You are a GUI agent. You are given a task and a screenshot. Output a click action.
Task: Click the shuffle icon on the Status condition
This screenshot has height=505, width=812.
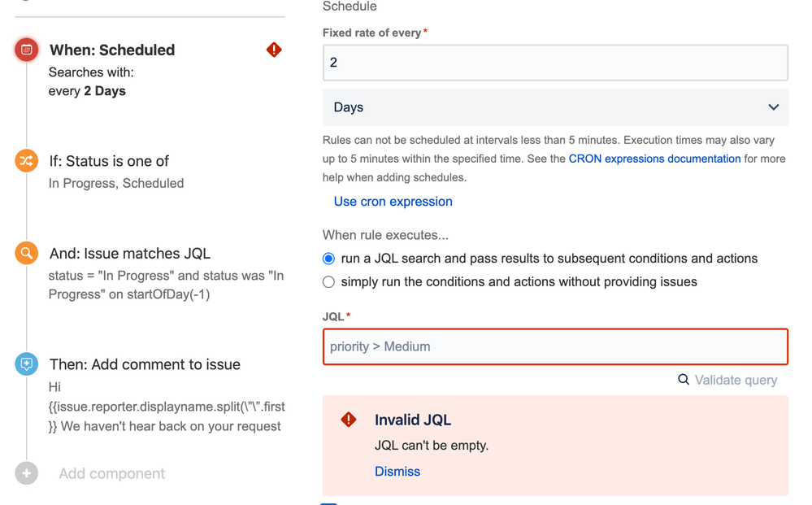click(x=26, y=160)
